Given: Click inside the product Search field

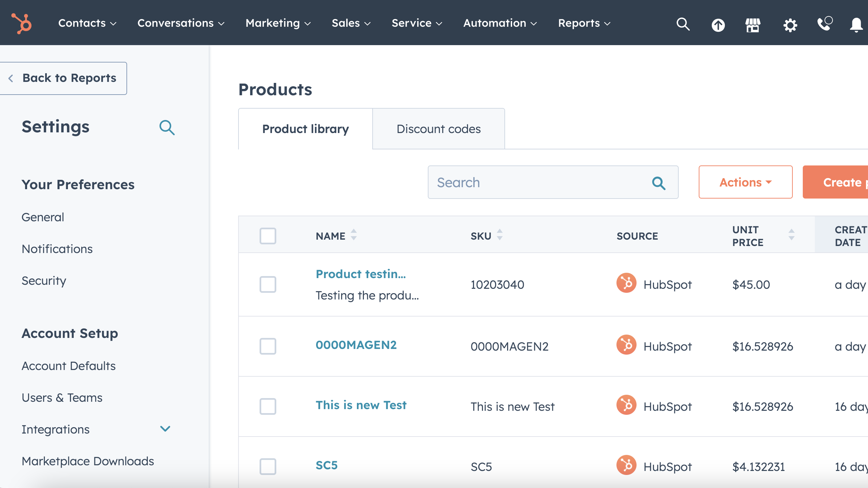Looking at the screenshot, I should click(x=539, y=182).
